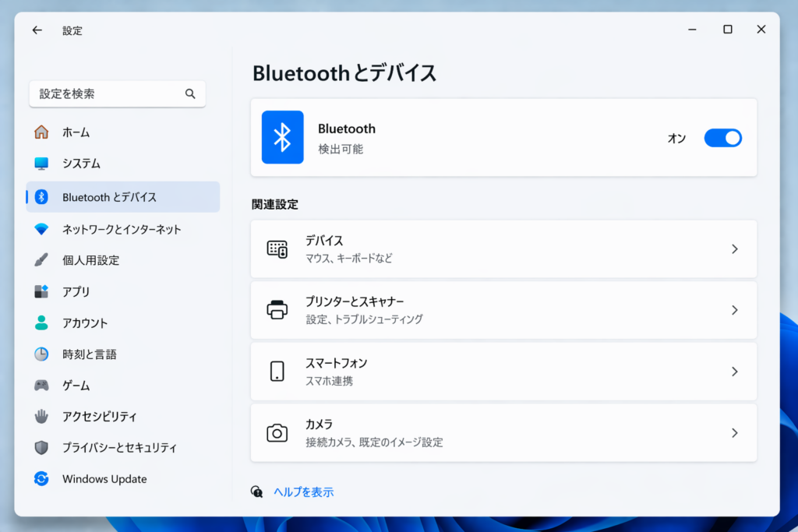Click the large blue Bluetooth tile icon
Viewport: 798px width, 532px height.
(282, 137)
